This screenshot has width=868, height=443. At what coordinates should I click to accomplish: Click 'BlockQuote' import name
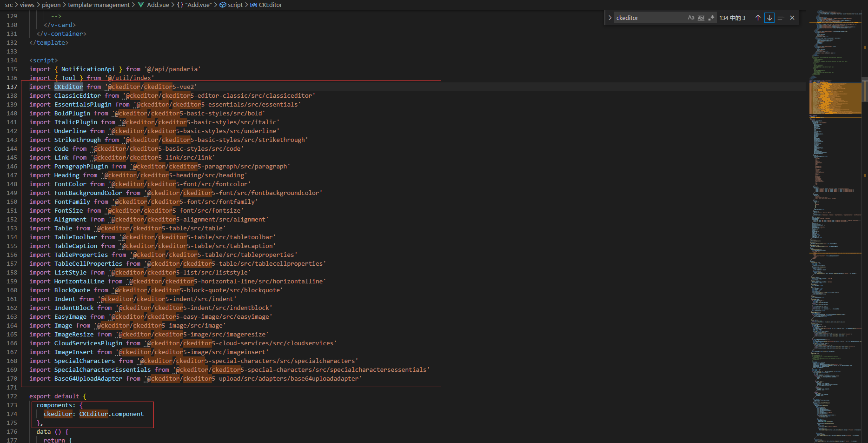[x=72, y=290]
